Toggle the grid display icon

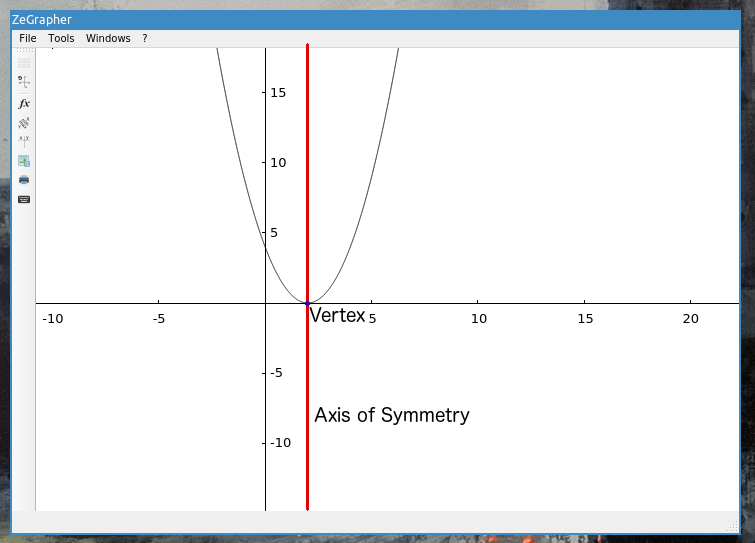coord(24,63)
